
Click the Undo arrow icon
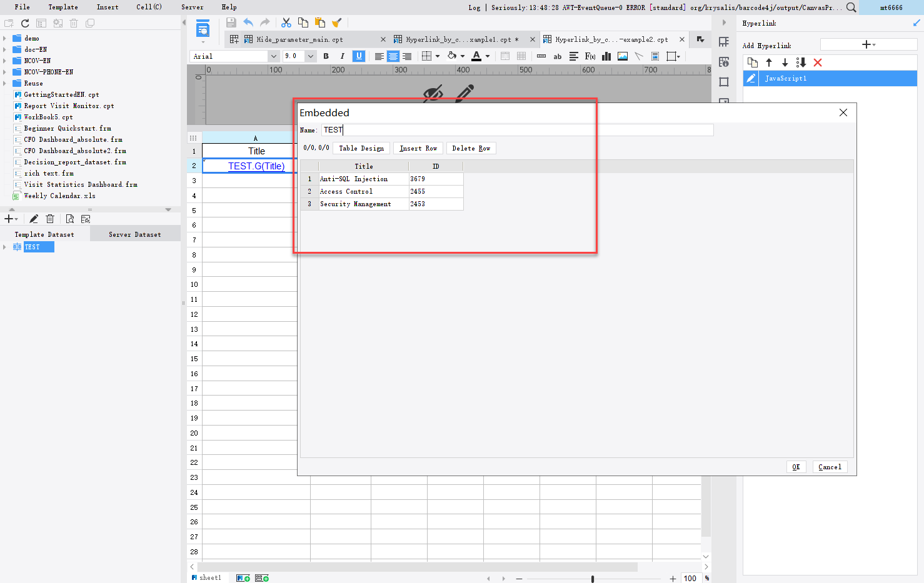point(248,22)
